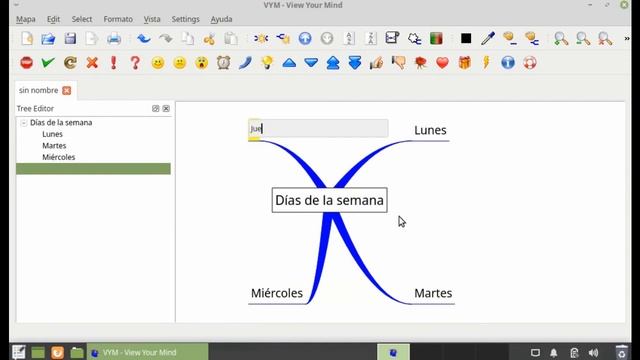Print the map with the printer icon

click(114, 38)
